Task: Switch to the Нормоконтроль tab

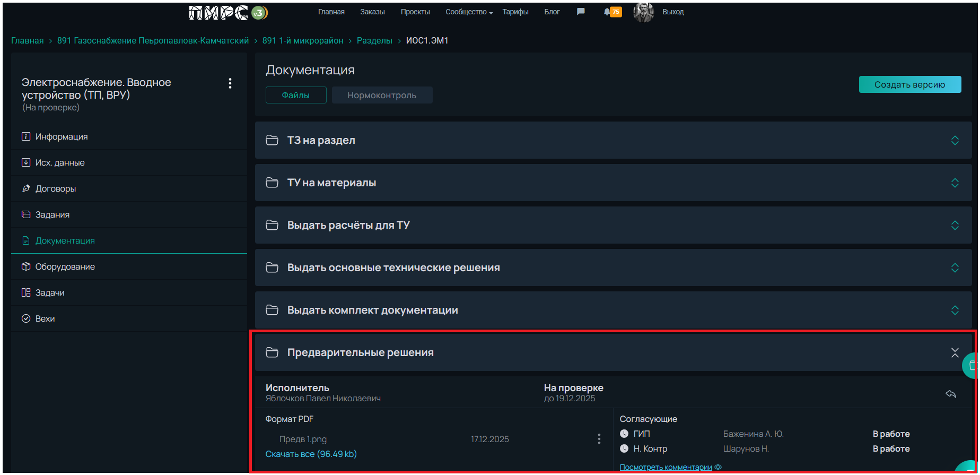Action: tap(382, 95)
